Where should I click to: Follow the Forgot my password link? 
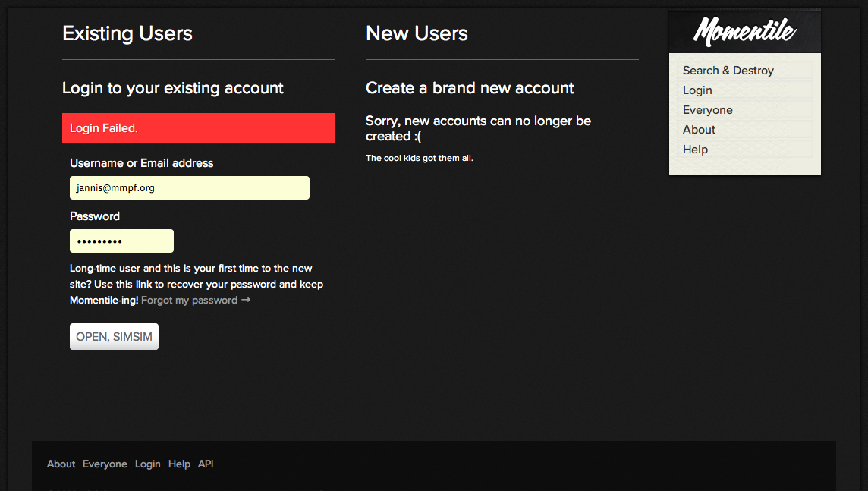coord(196,300)
